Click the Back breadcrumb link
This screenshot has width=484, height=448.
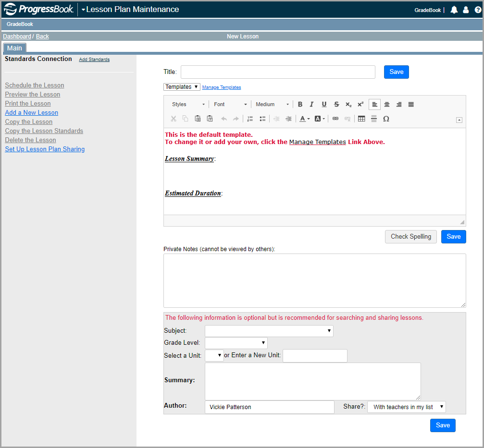[42, 36]
